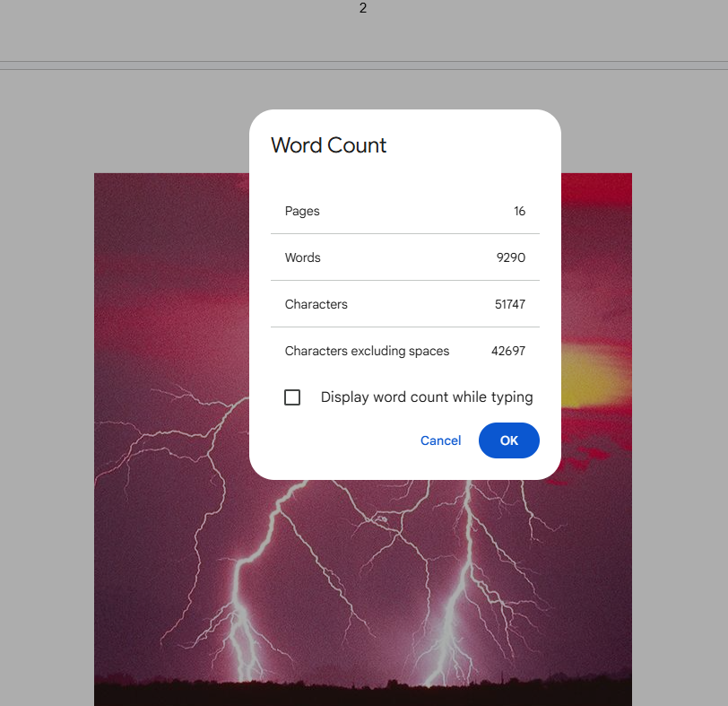
Task: Click the OK button
Action: click(509, 440)
